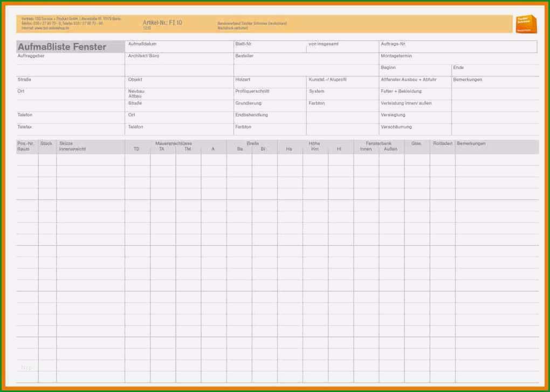The height and width of the screenshot is (392, 550).
Task: Click the 'Auftraggeber' label
Action: 31,56
